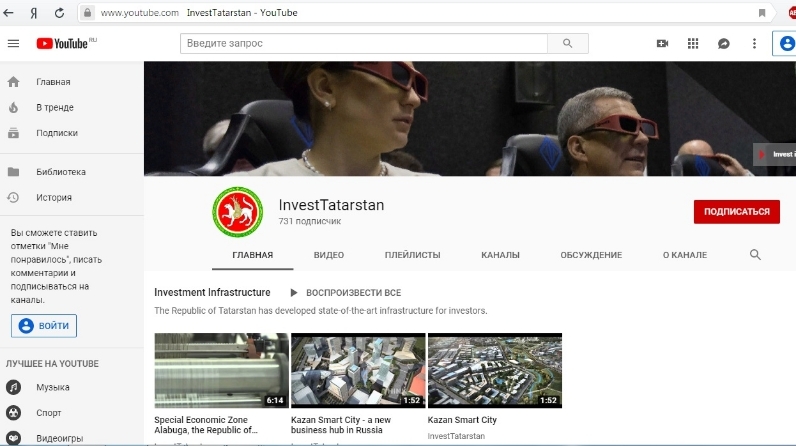Open the create video camera icon

coord(661,43)
